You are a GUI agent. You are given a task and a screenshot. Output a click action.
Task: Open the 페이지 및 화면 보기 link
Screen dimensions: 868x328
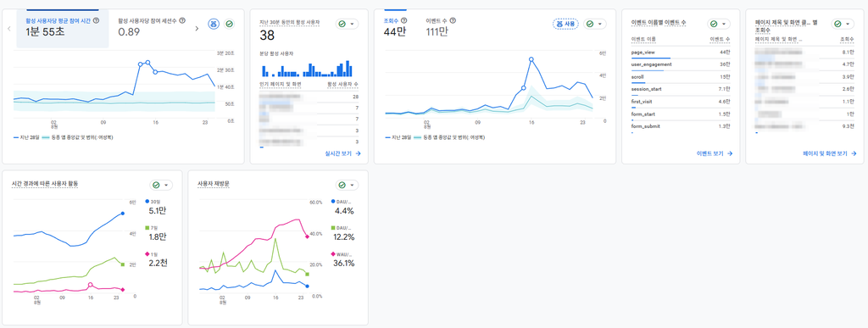pos(831,153)
